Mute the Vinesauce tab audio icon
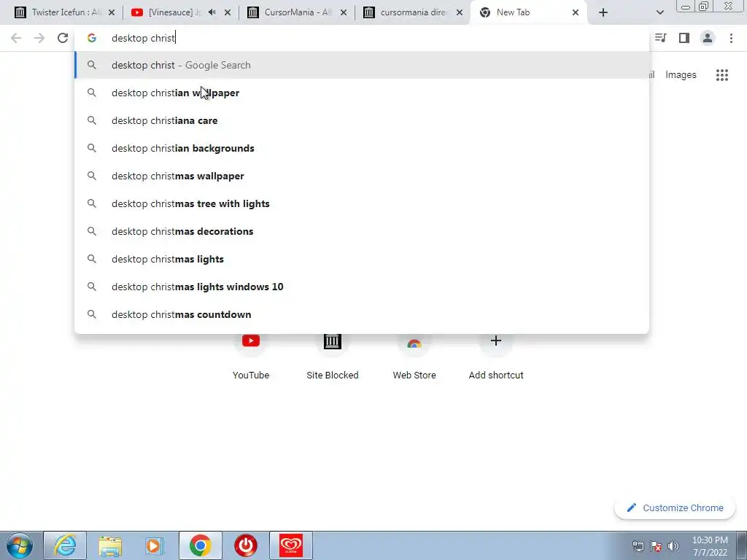Image resolution: width=747 pixels, height=560 pixels. click(x=212, y=12)
